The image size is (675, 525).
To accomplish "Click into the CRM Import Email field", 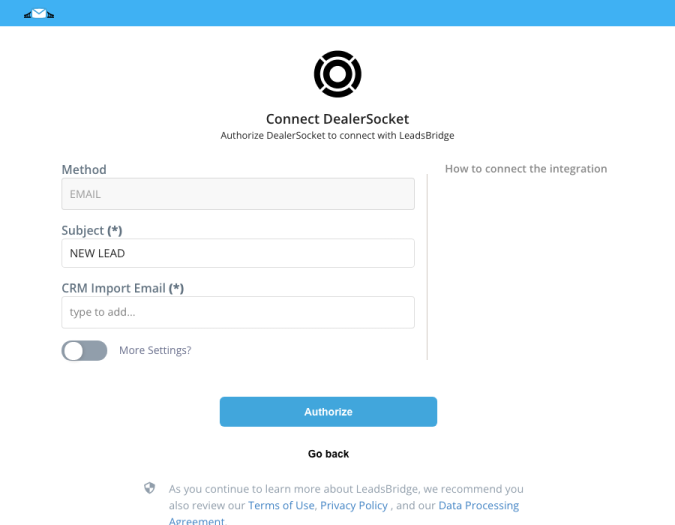I will point(238,312).
